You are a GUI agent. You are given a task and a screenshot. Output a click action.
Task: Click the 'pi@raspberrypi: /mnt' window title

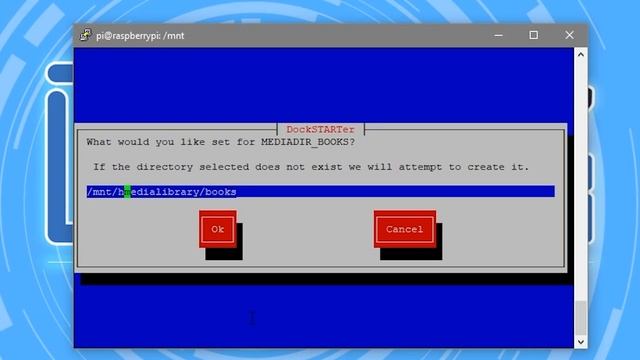pos(140,36)
